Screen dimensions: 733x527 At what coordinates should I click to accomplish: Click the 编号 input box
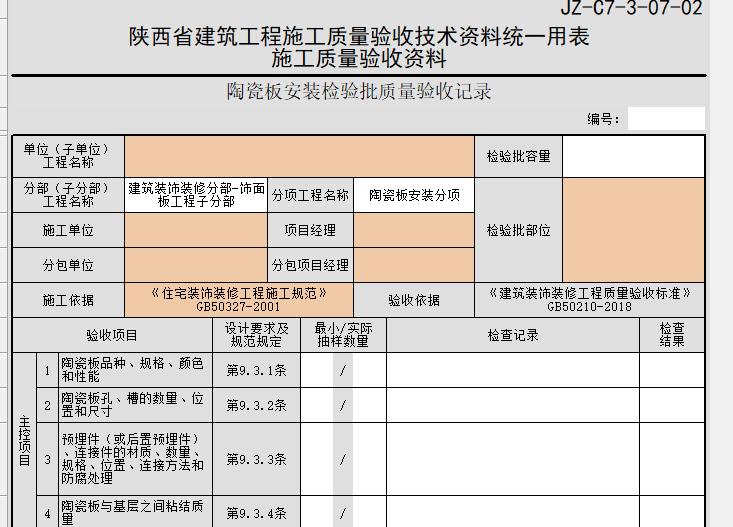[x=665, y=119]
